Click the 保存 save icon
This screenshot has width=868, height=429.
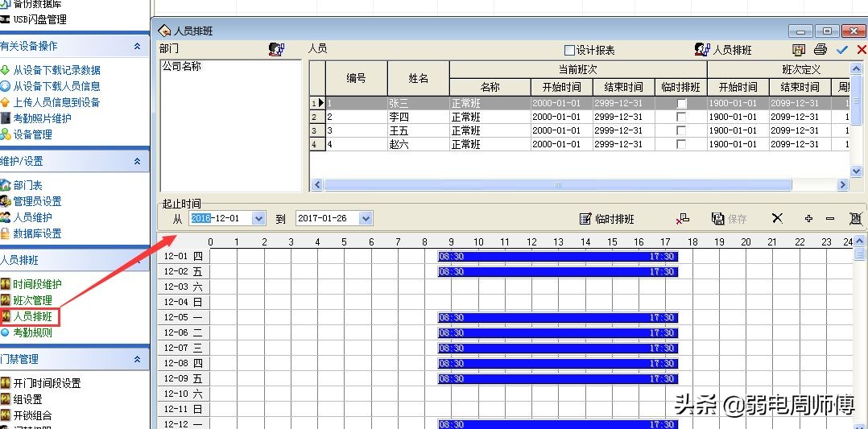729,219
